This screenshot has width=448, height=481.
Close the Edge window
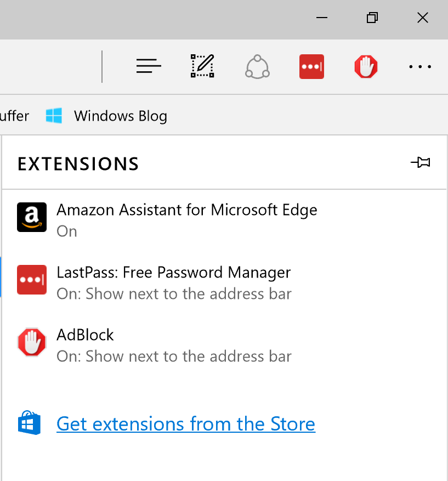pos(422,18)
